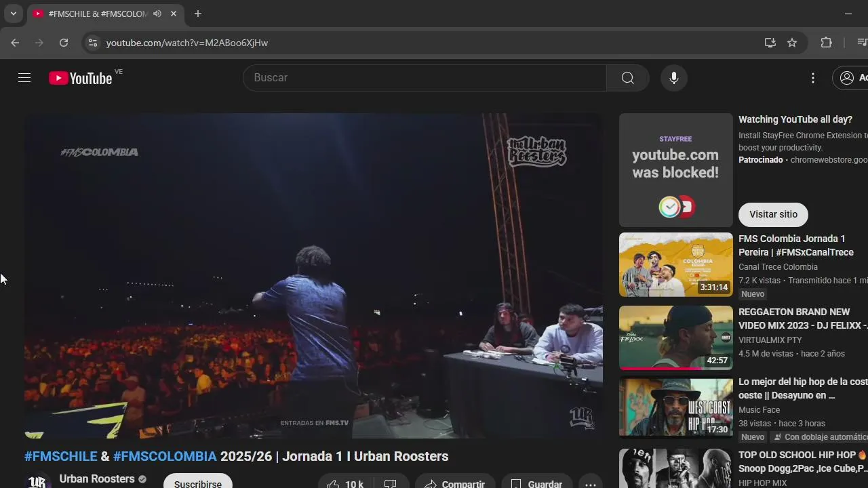Viewport: 868px width, 488px height.
Task: Open the YouTube hamburger guide menu
Action: point(24,78)
